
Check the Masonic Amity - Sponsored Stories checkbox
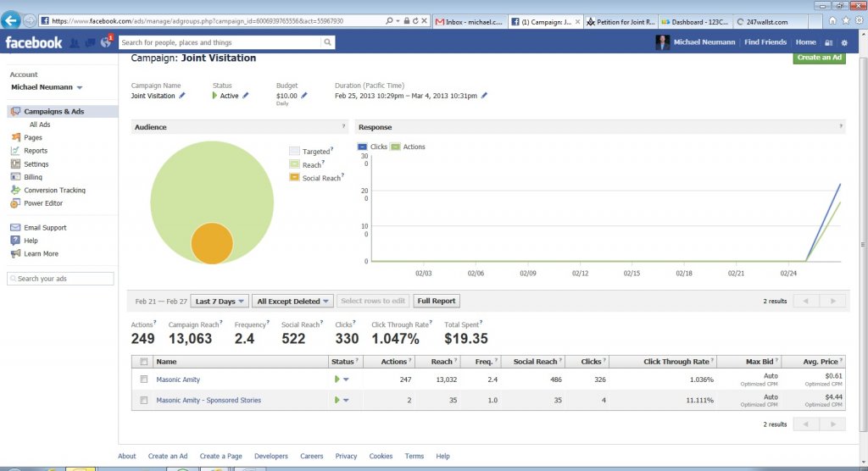(144, 400)
